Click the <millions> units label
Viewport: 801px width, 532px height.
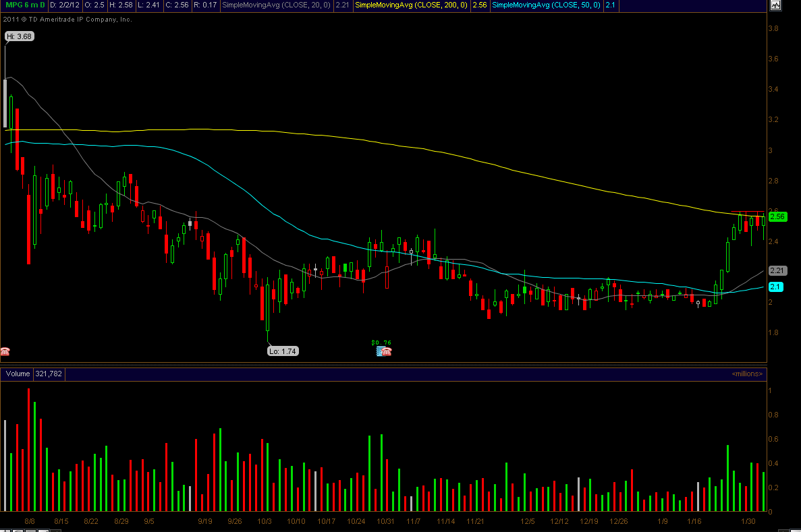tap(748, 374)
